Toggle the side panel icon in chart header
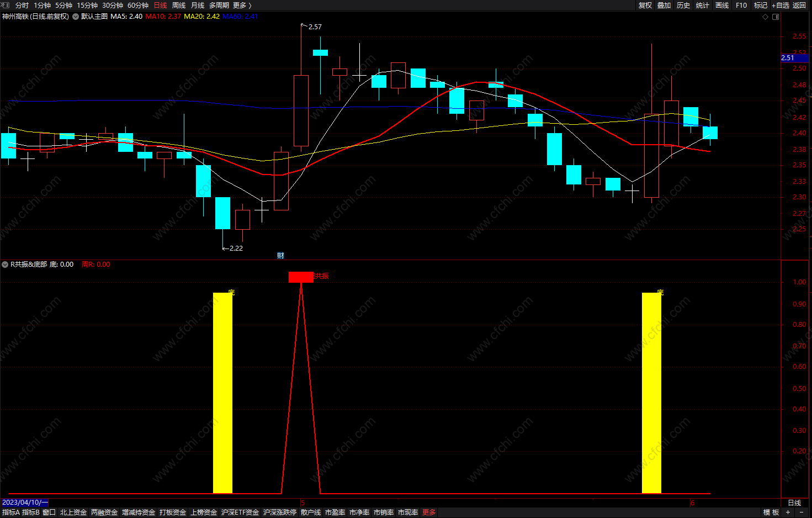 (x=776, y=17)
